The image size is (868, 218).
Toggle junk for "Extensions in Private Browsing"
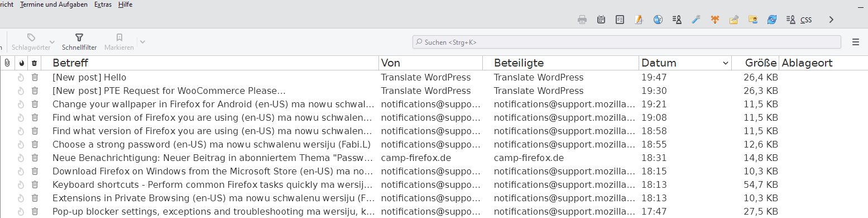tap(21, 198)
